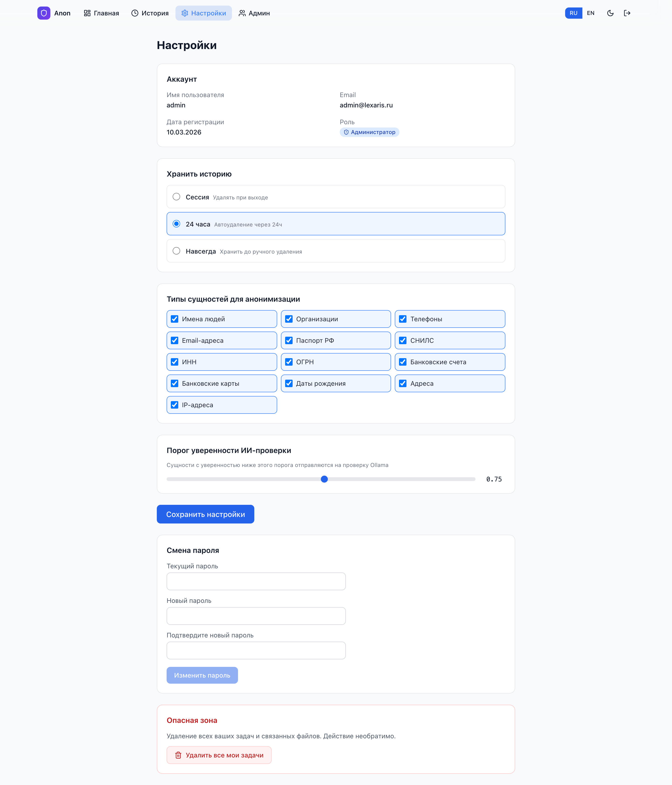Toggle the Банковские счета checkbox
Image resolution: width=672 pixels, height=785 pixels.
tap(403, 362)
